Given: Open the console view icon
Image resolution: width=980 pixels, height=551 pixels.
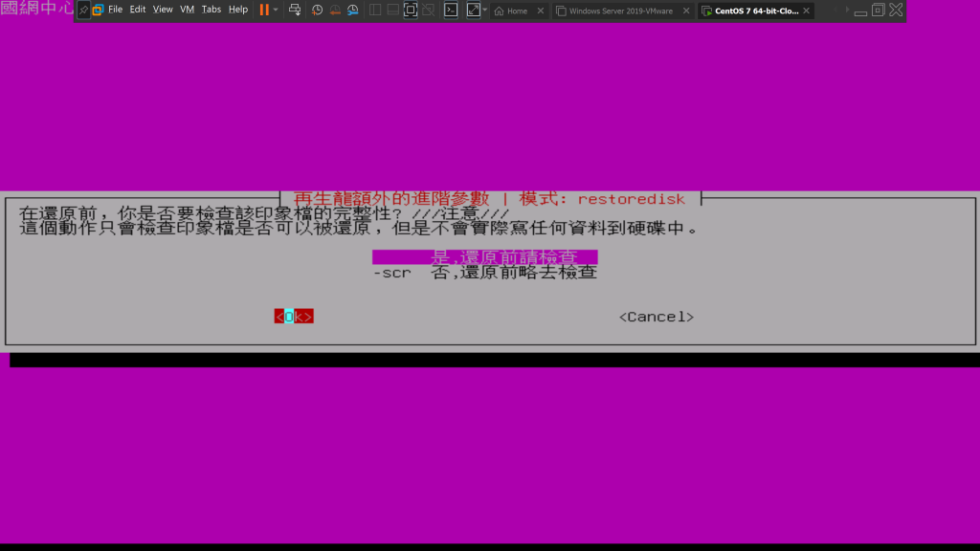Looking at the screenshot, I should point(450,10).
